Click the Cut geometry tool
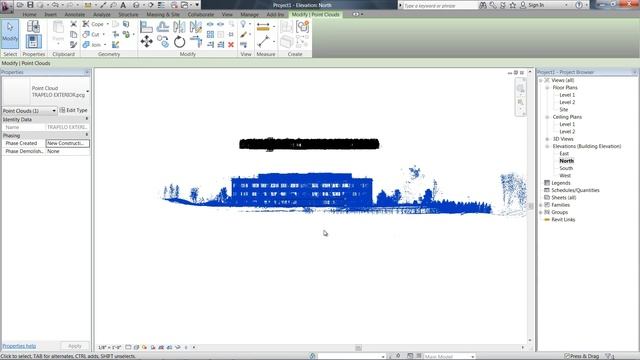 tap(91, 35)
